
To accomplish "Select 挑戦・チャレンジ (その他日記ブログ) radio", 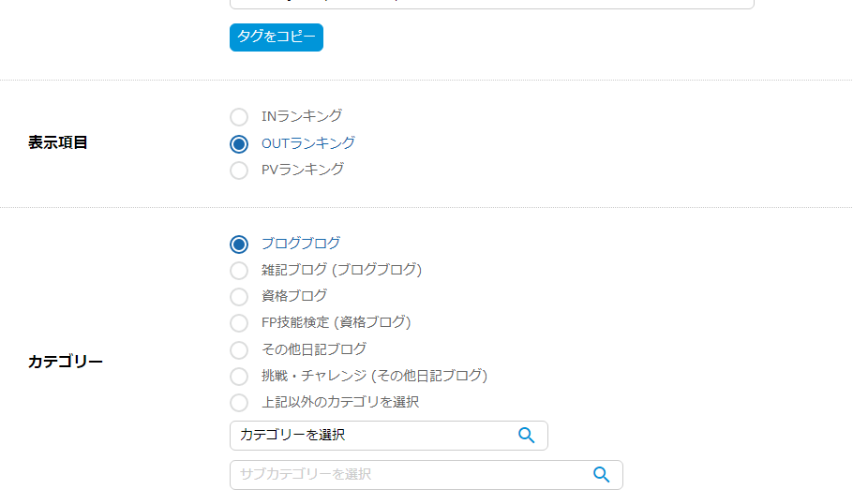I will [x=239, y=377].
